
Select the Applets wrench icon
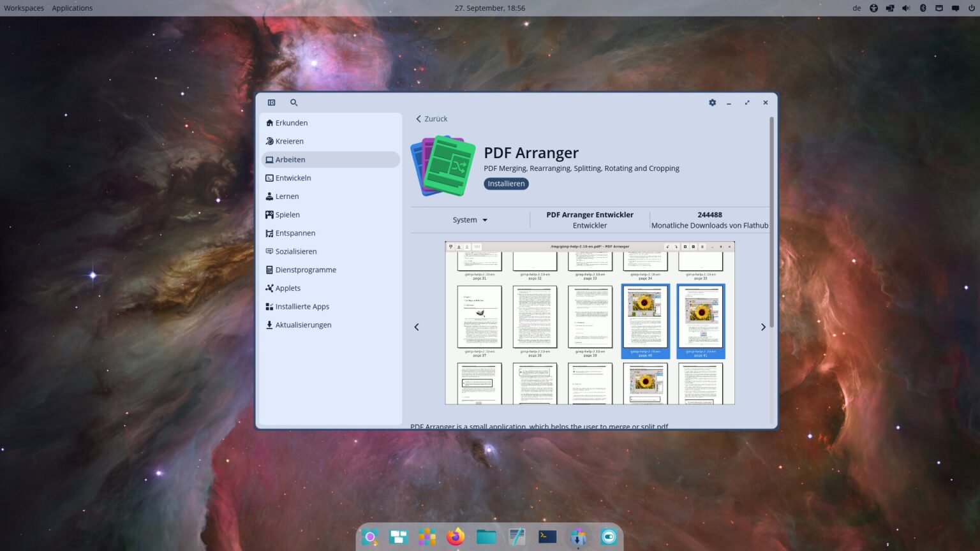[x=269, y=288]
